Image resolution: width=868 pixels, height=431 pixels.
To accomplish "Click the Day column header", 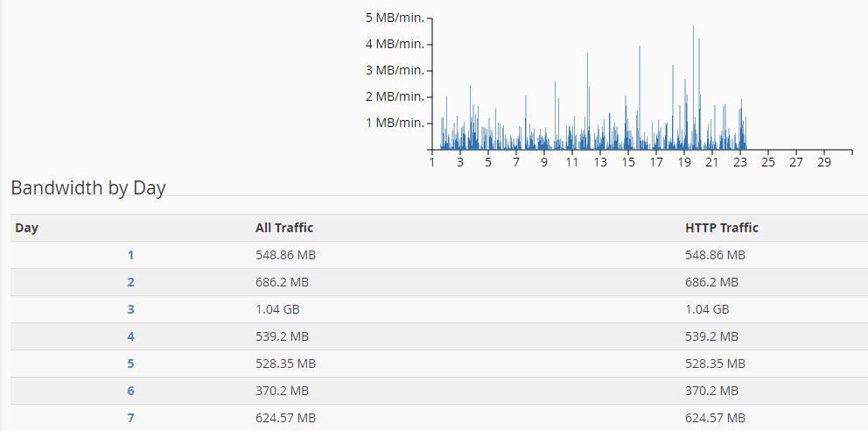I will 26,228.
